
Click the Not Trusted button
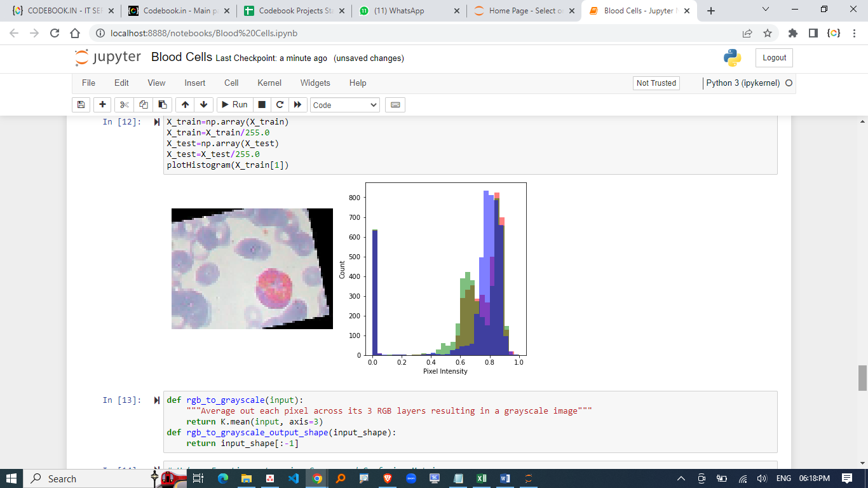point(656,83)
